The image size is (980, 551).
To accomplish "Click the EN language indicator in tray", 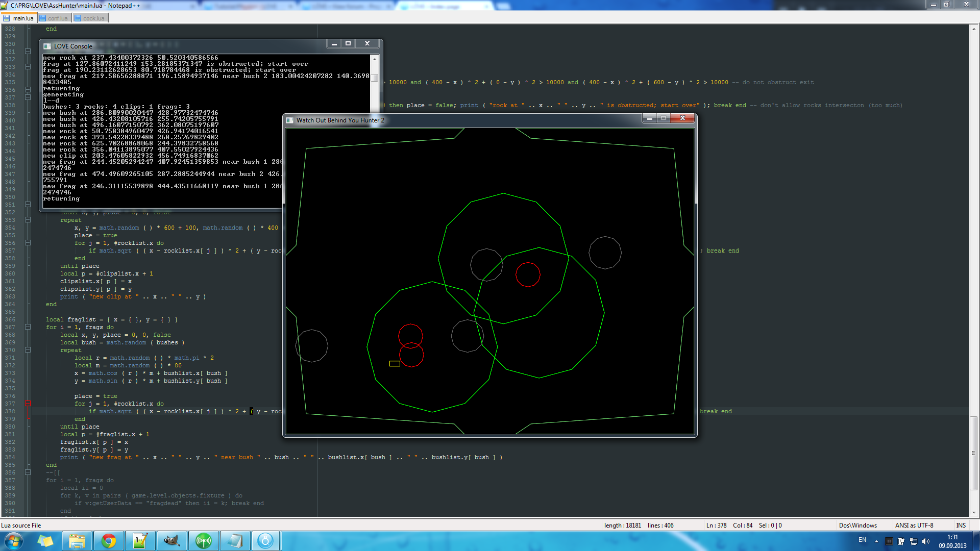I will pyautogui.click(x=862, y=540).
